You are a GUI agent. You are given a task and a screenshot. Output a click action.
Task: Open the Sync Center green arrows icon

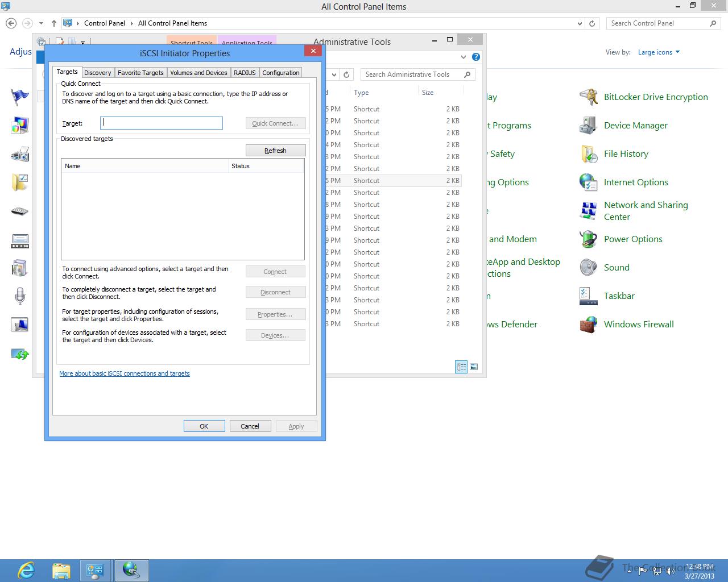click(x=20, y=354)
